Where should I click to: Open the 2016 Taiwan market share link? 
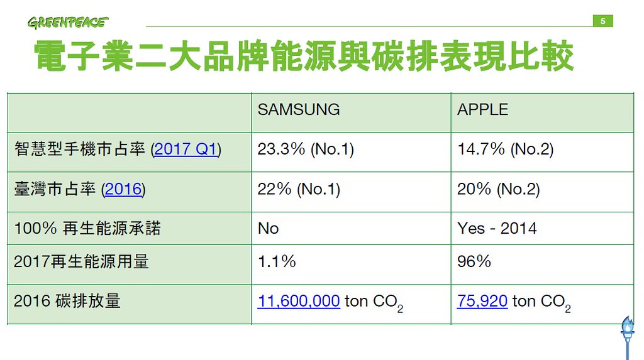coord(123,189)
